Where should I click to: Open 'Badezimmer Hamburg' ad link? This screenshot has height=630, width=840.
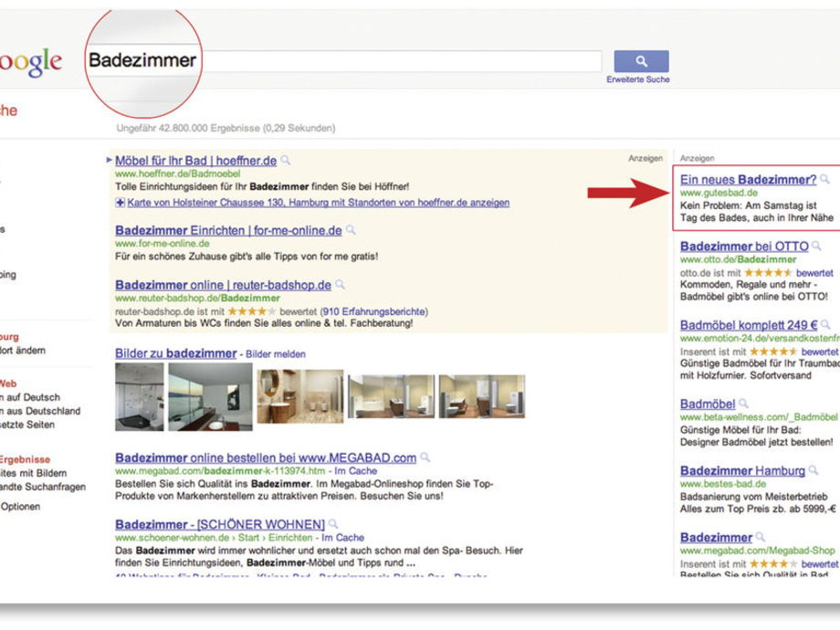coord(743,471)
